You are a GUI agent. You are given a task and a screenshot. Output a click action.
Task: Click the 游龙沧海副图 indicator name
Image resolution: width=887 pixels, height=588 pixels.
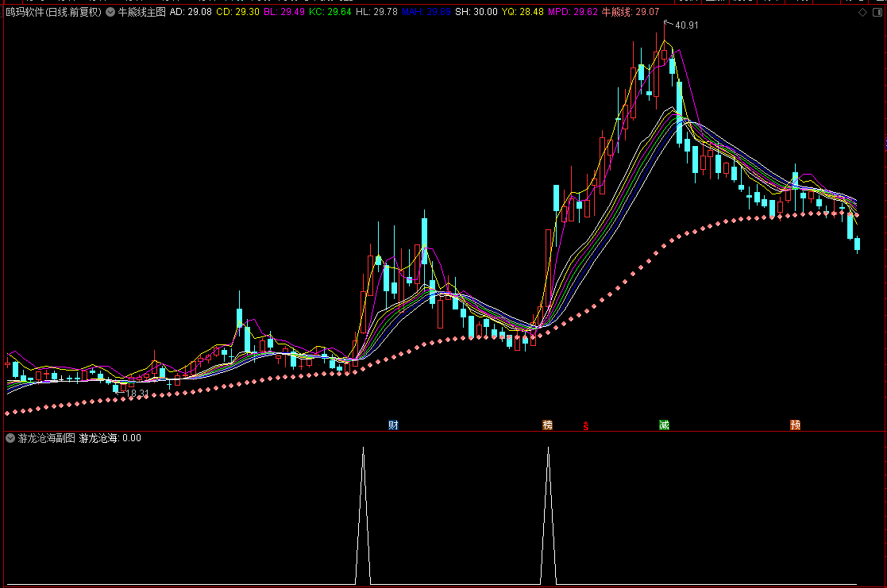click(46, 437)
